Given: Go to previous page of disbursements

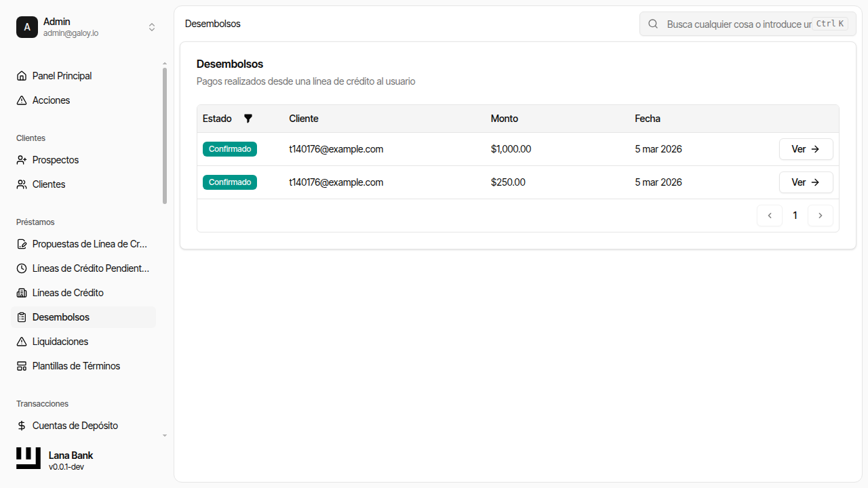Looking at the screenshot, I should [770, 216].
